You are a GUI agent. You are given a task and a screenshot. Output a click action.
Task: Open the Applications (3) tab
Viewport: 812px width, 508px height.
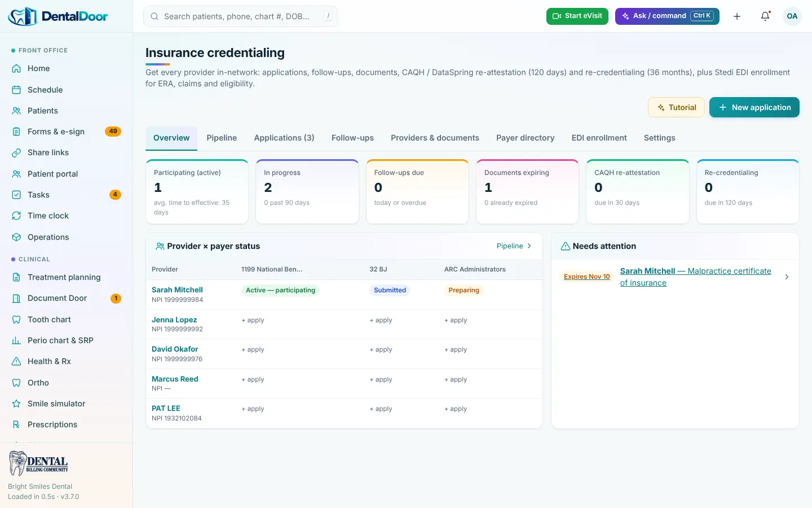pyautogui.click(x=284, y=138)
